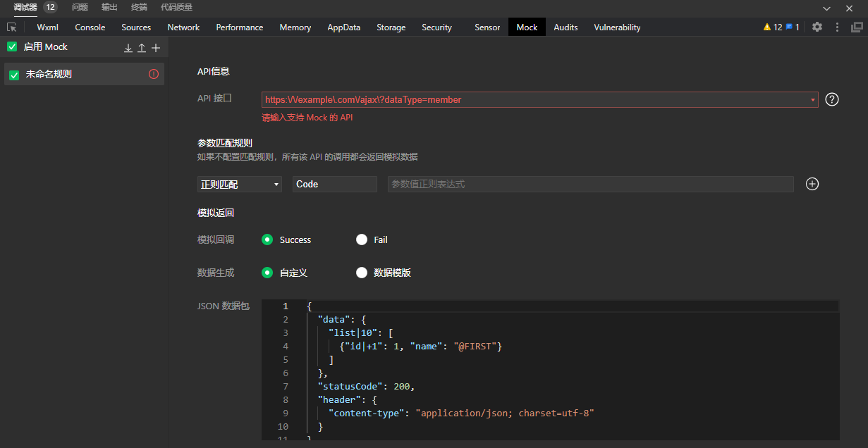
Task: Switch to the Vulnerability tab
Action: click(x=617, y=27)
